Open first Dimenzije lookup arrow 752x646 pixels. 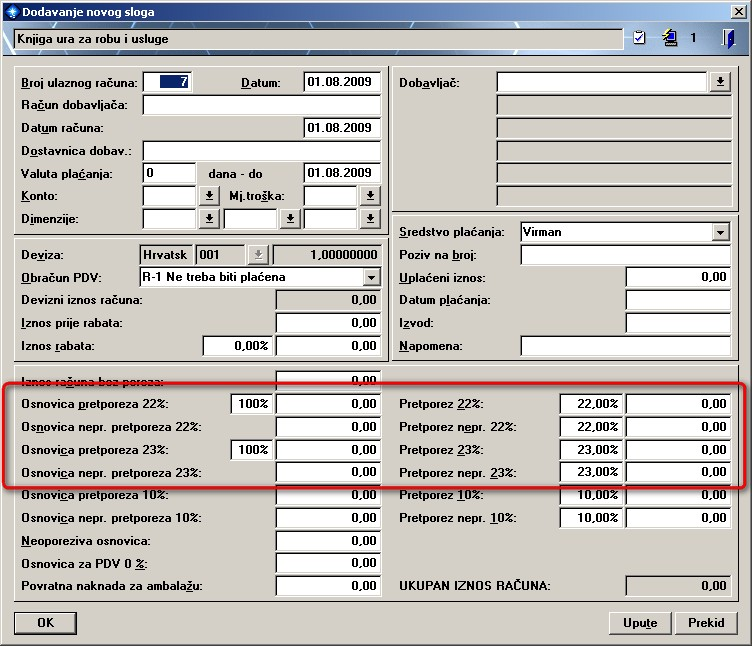pyautogui.click(x=209, y=219)
